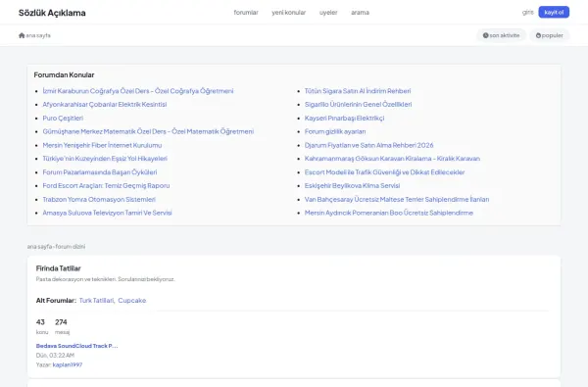Screen dimensions: 588x387
Task: Click the flame icon in popüler
Action: [x=538, y=35]
